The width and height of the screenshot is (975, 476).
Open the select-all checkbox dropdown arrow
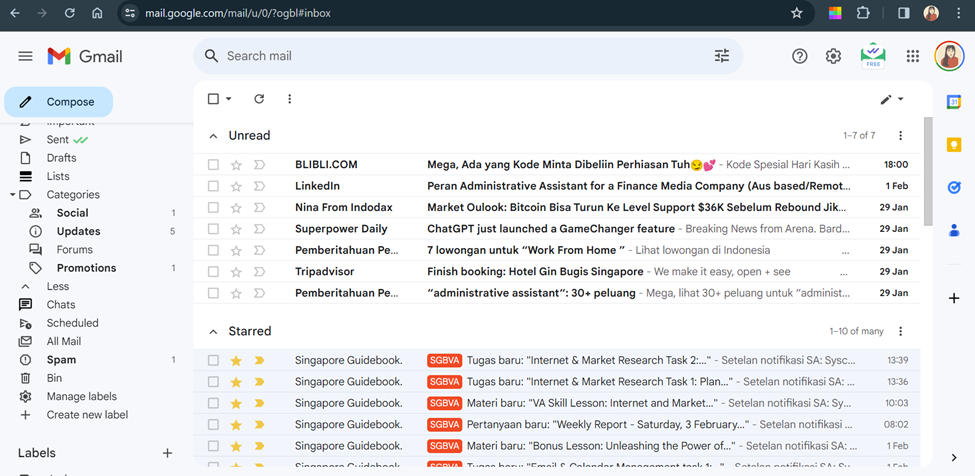pos(229,99)
